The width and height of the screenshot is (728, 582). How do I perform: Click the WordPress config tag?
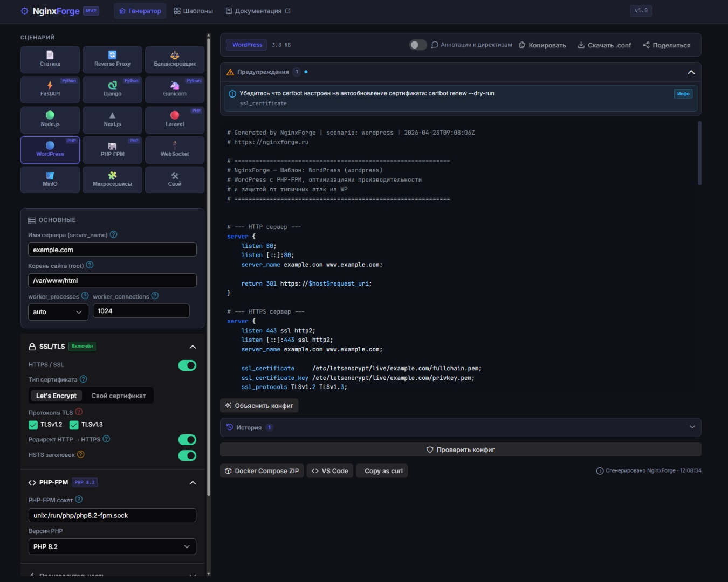pyautogui.click(x=247, y=45)
